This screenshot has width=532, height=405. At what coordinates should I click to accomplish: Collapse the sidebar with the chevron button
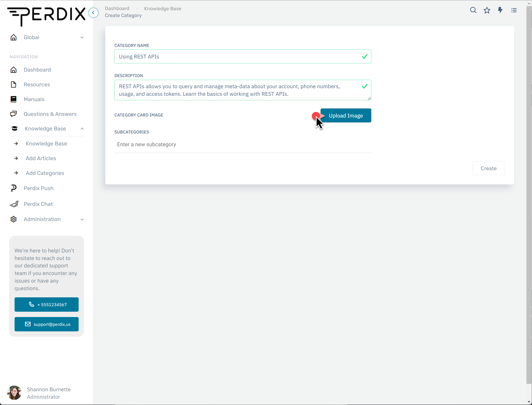click(x=93, y=13)
